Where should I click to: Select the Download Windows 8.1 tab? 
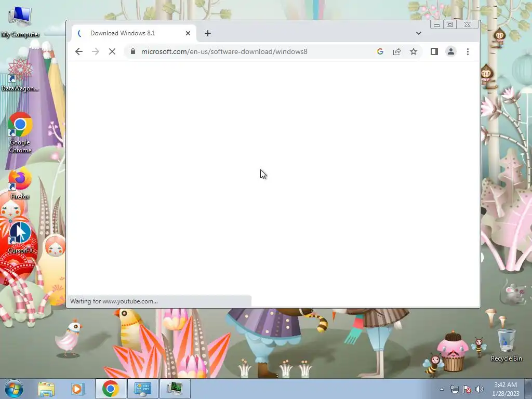point(134,33)
